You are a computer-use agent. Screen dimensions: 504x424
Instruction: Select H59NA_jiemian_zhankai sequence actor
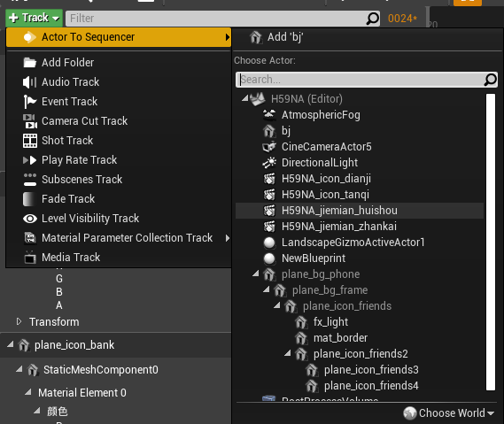(360, 227)
